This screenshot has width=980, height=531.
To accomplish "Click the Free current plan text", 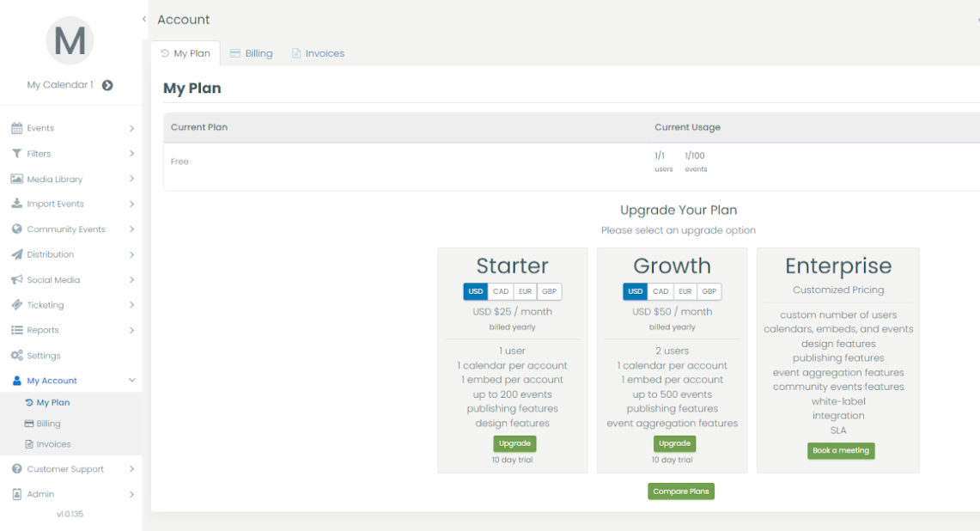I will tap(180, 162).
